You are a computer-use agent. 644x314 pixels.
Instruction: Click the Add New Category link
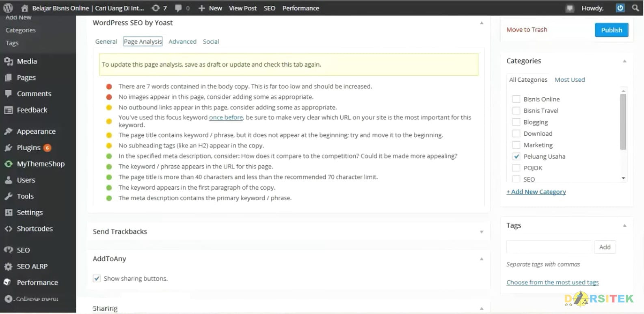pyautogui.click(x=536, y=192)
